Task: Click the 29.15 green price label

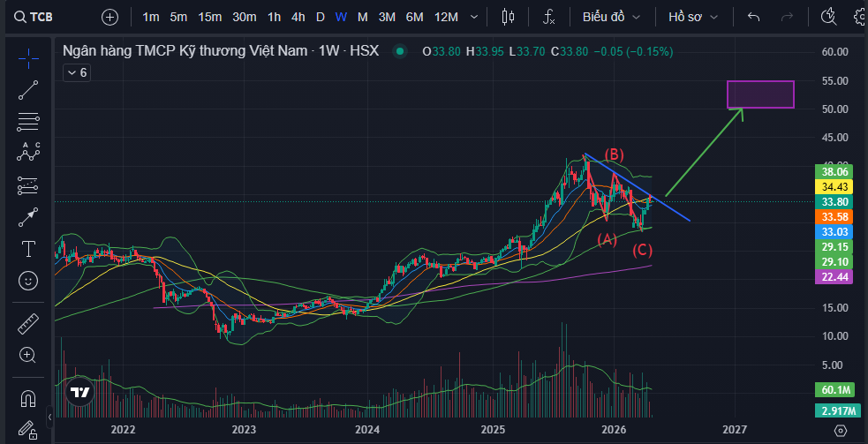Action: (x=834, y=247)
